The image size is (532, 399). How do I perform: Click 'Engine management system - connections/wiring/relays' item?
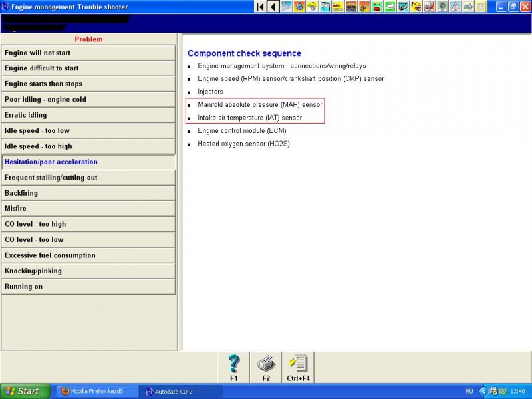[x=281, y=66]
